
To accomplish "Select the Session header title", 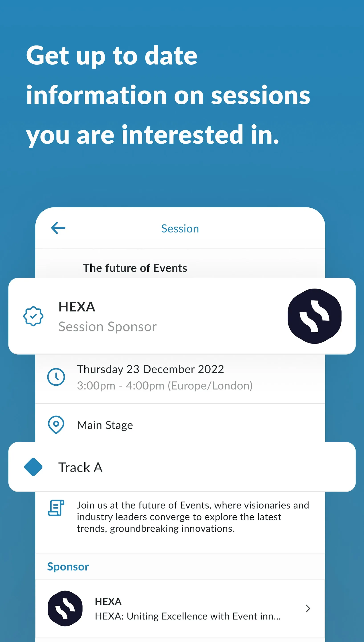I will pos(180,228).
